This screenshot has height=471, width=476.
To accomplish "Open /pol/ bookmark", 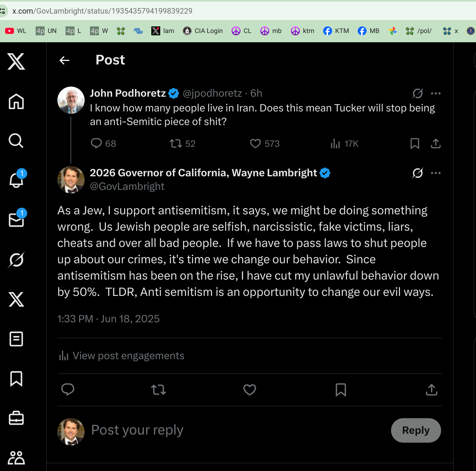I will pyautogui.click(x=419, y=31).
